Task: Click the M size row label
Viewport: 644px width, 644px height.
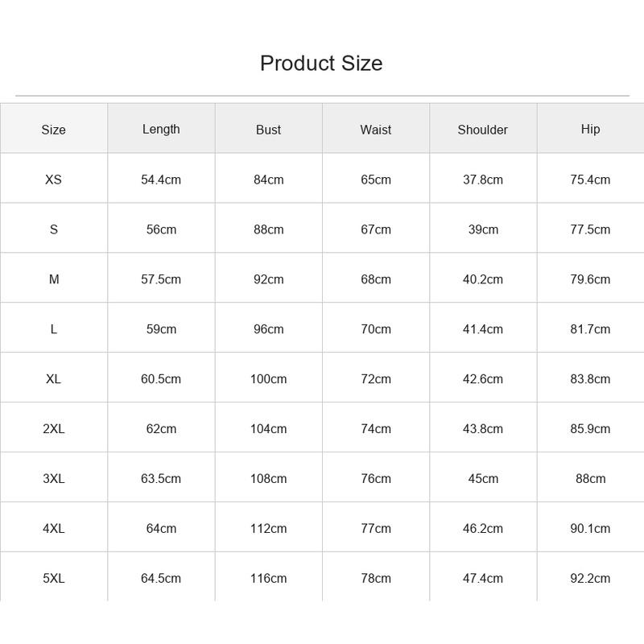Action: coord(54,279)
